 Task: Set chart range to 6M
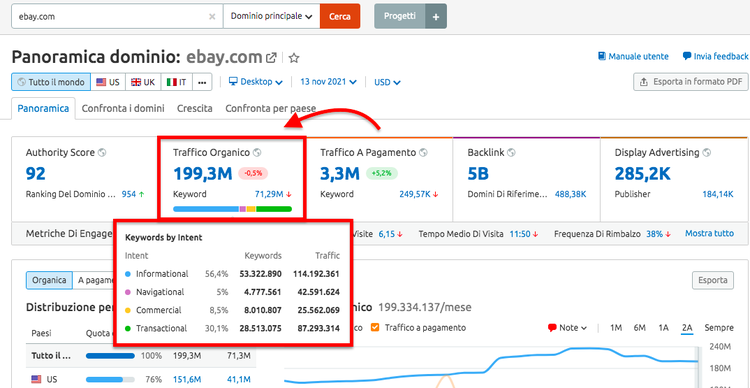click(x=640, y=328)
